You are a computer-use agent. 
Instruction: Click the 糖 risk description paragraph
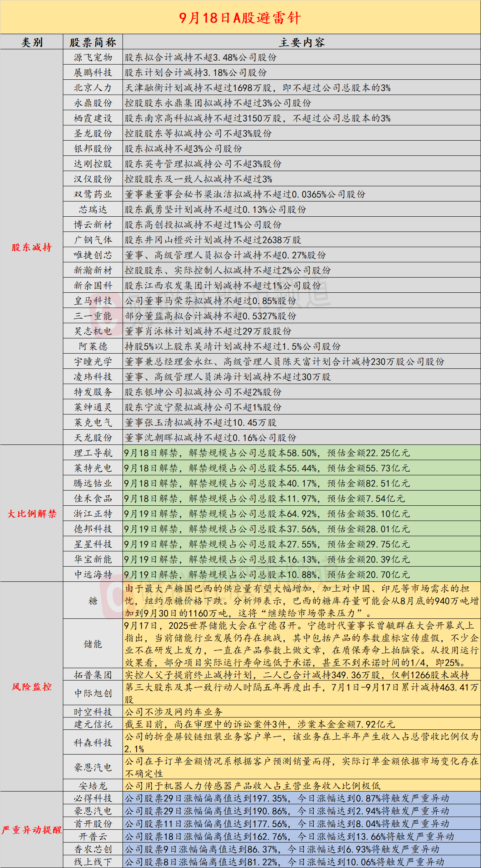(302, 601)
